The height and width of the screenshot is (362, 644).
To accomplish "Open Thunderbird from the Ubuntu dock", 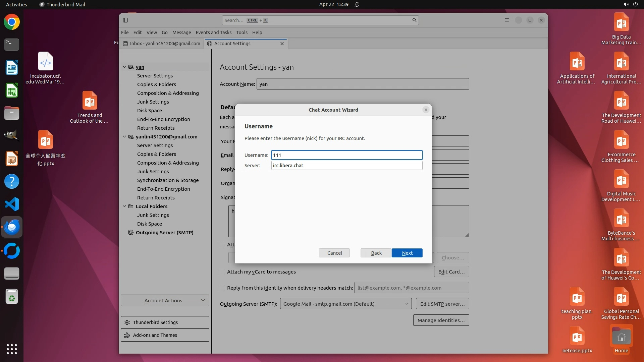I will point(12,227).
